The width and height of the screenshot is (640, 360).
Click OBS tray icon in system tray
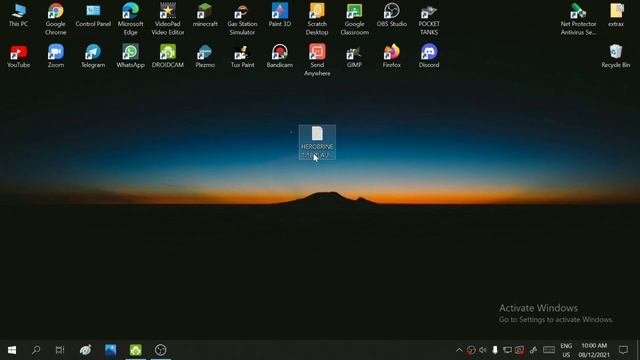(471, 350)
